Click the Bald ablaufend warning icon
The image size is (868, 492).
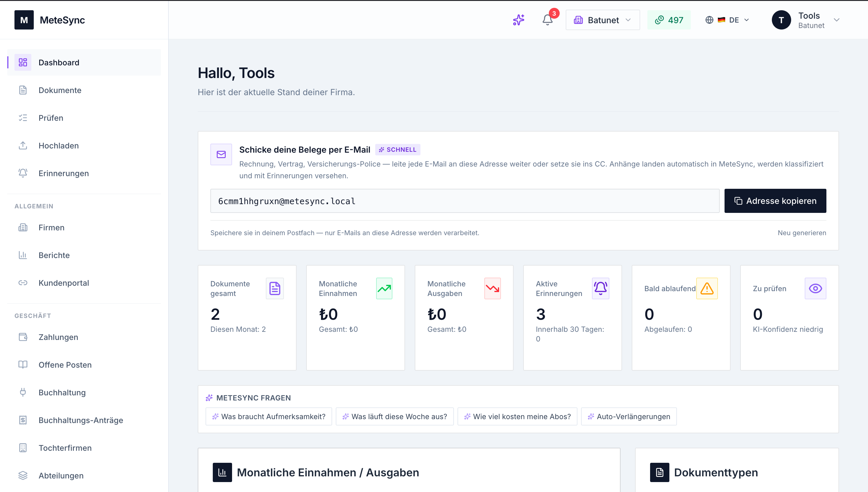(x=707, y=288)
